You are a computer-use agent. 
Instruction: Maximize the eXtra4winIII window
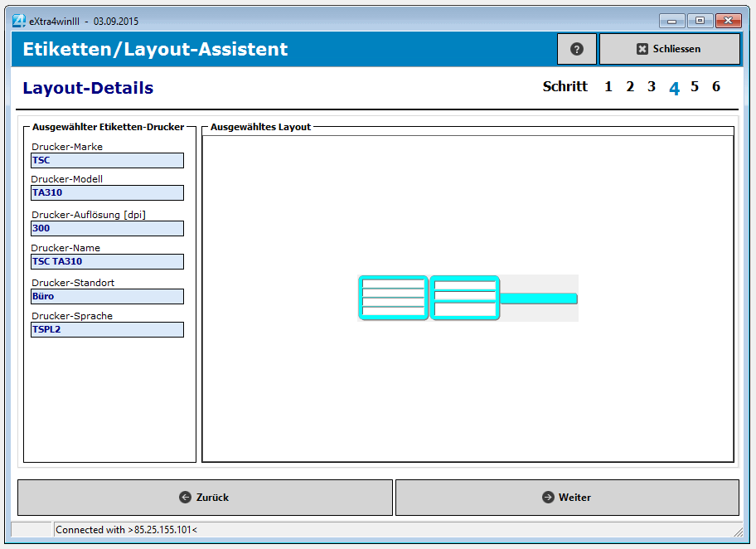pyautogui.click(x=700, y=21)
